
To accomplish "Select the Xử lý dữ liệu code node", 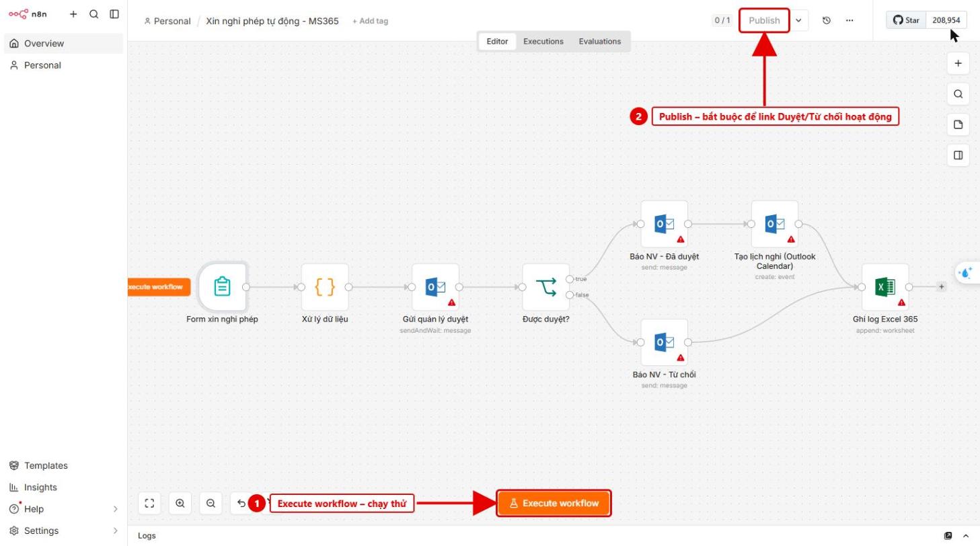I will pos(325,287).
